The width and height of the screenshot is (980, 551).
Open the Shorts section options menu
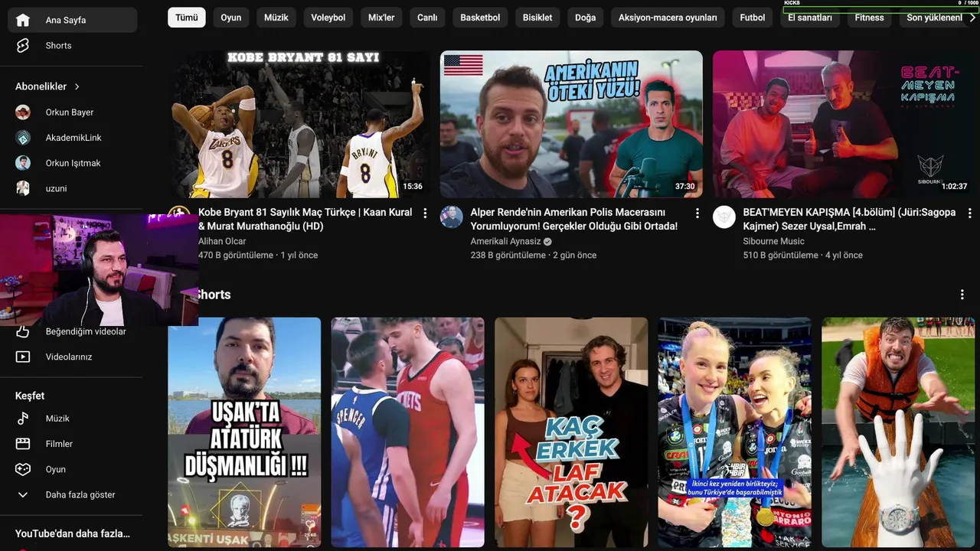962,295
